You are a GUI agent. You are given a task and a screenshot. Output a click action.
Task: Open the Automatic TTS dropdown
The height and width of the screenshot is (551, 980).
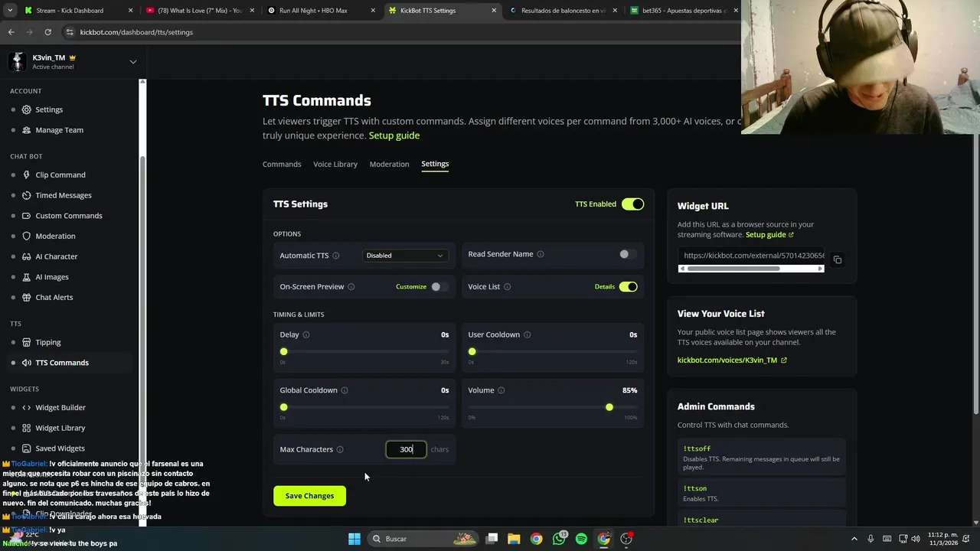405,256
